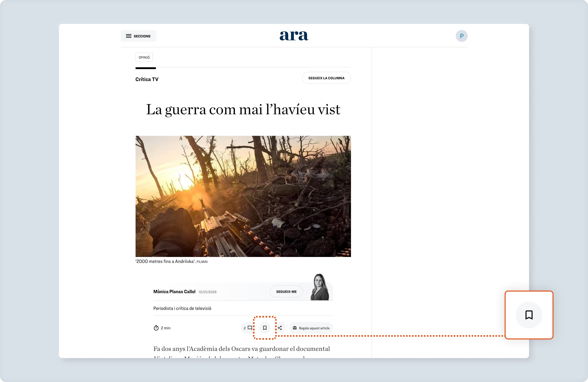588x382 pixels.
Task: Toggle following with 'SEGUEIX LA COLUMNA'
Action: [326, 77]
